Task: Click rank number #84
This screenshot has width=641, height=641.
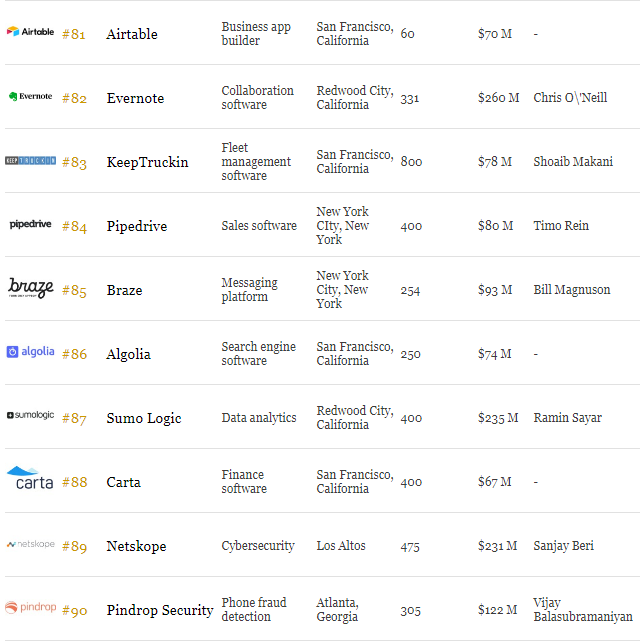Action: click(74, 226)
